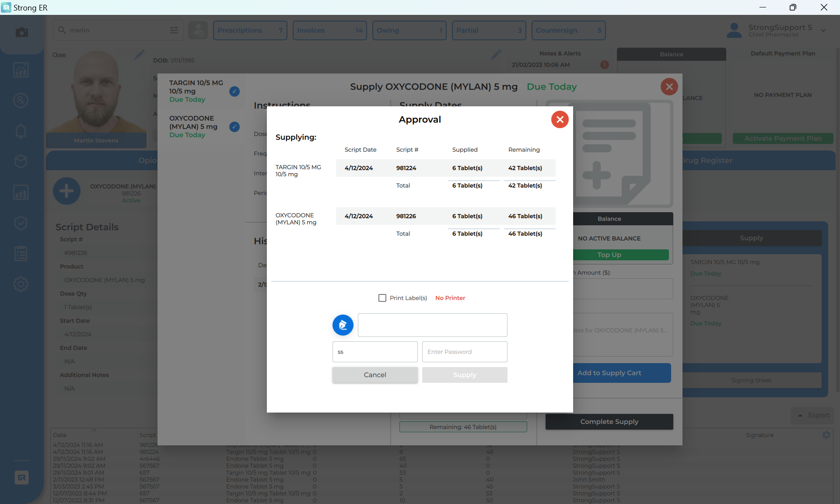The width and height of the screenshot is (840, 504).
Task: Open the Owing tab
Action: tap(409, 30)
